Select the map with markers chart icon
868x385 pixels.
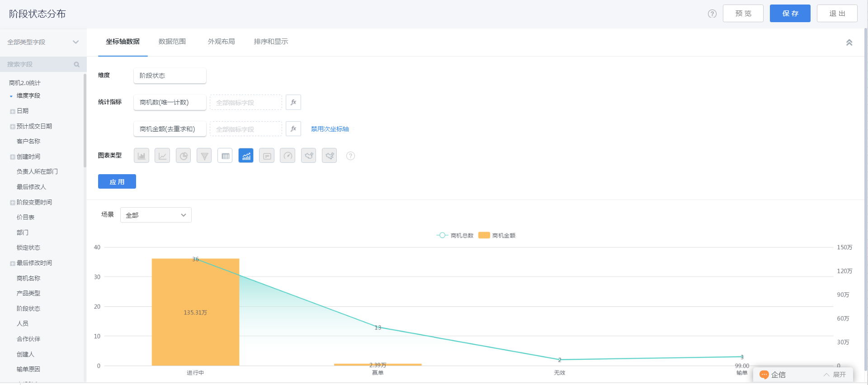coord(330,156)
